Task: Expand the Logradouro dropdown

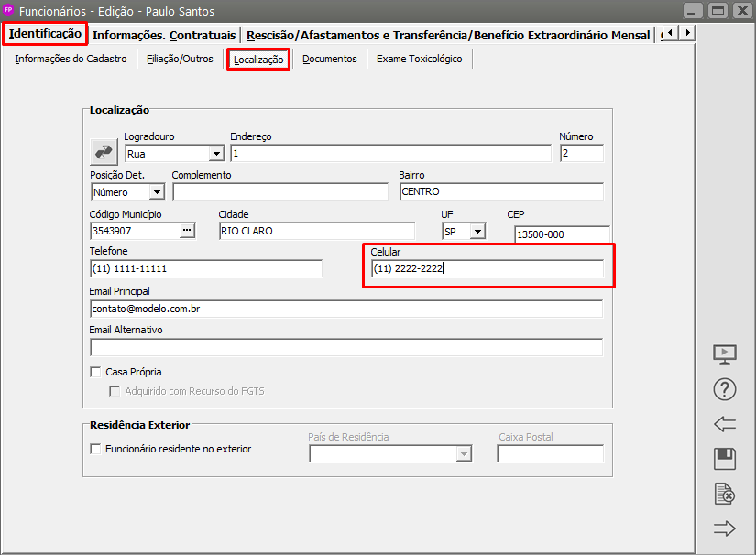Action: (216, 154)
